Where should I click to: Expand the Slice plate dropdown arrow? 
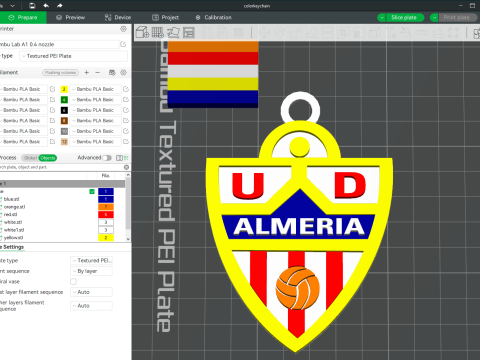(381, 18)
